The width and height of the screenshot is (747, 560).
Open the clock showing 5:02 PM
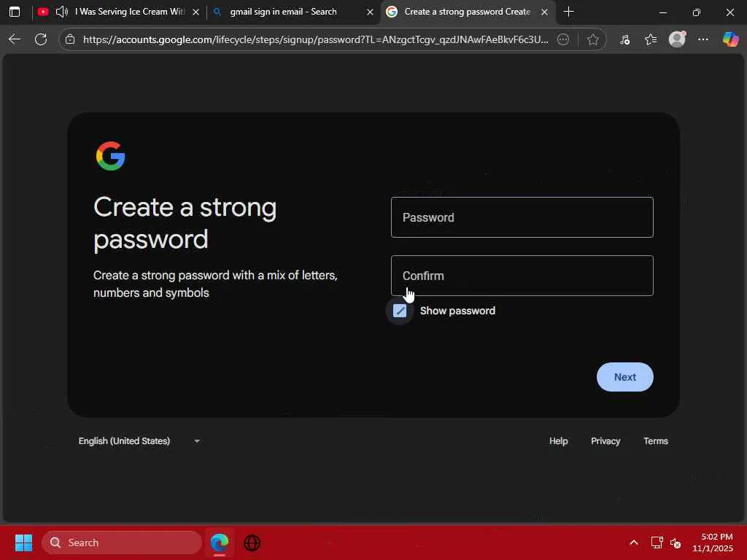point(713,542)
